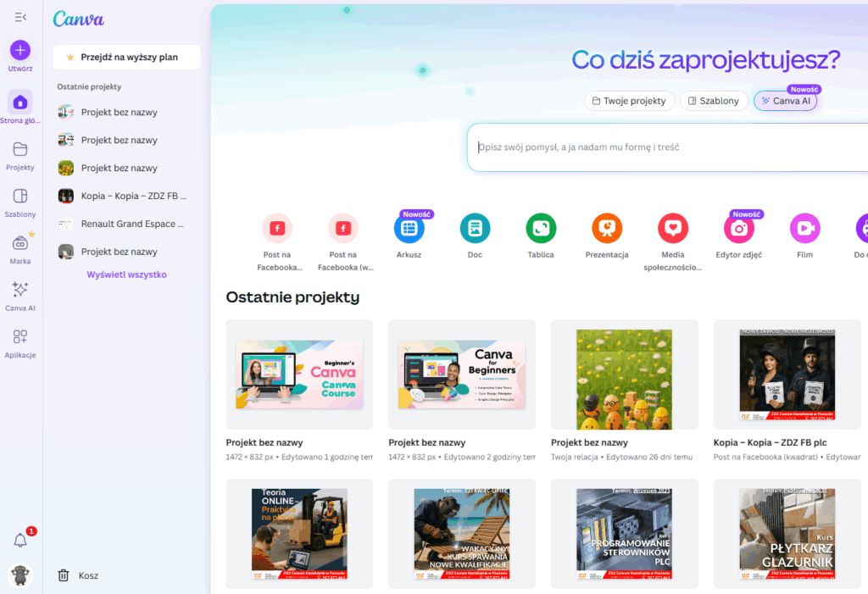868x594 pixels.
Task: Create a new Prezentacja
Action: 607,228
